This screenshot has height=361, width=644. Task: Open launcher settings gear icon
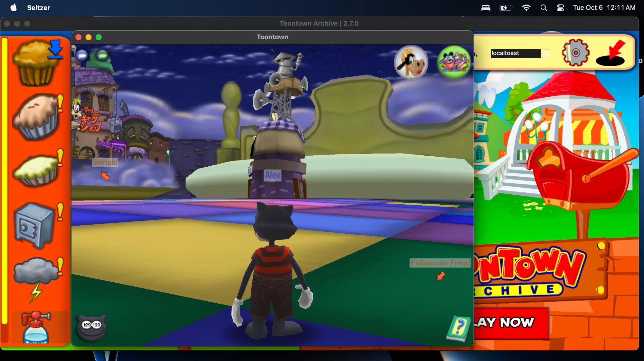point(576,53)
